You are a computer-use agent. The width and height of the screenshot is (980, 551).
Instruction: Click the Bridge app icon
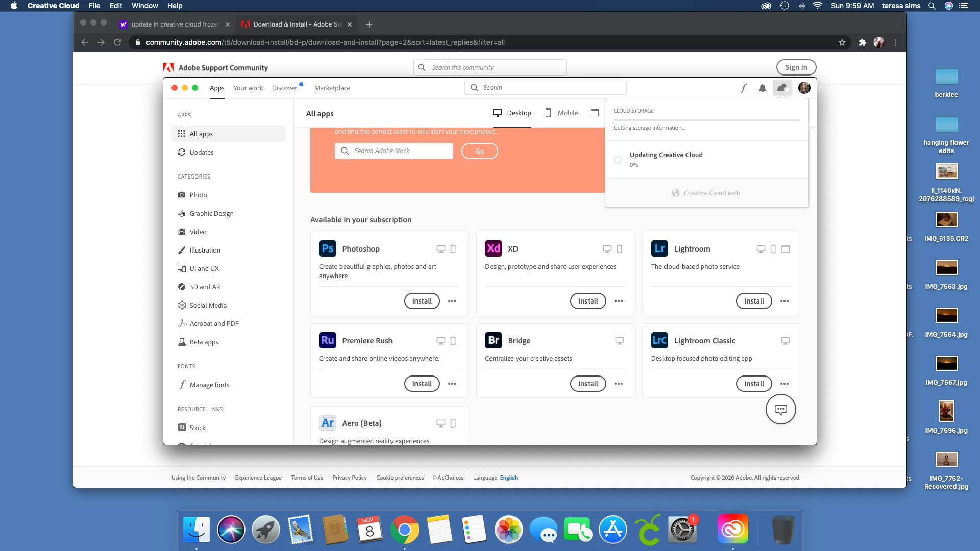(494, 340)
